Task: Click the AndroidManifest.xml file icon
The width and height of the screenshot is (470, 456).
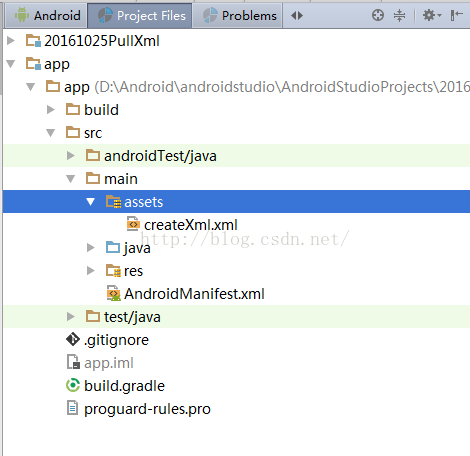Action: [113, 293]
